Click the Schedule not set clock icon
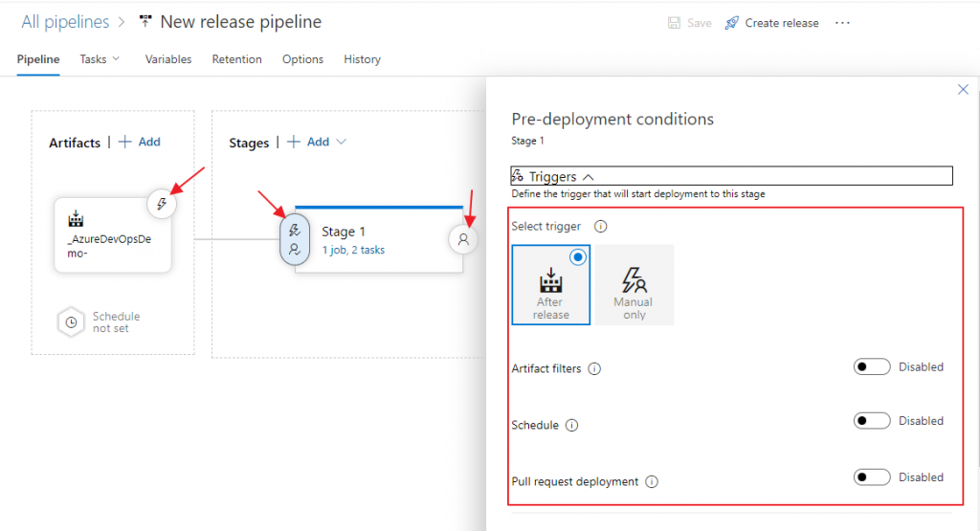 pos(73,322)
